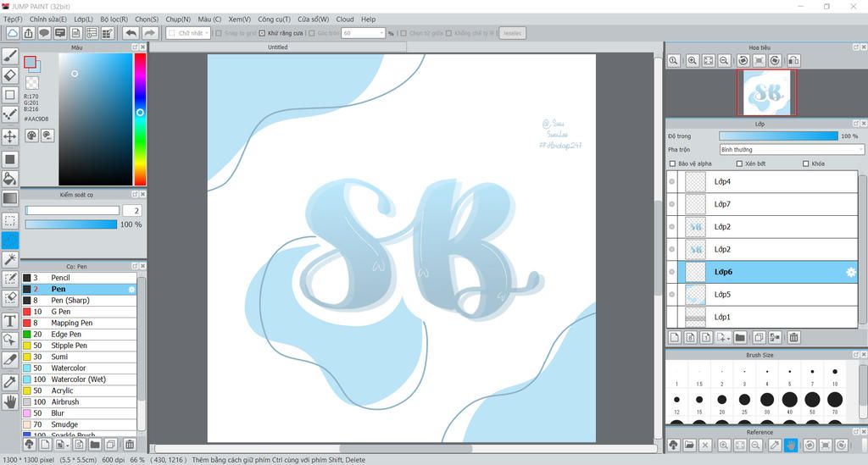The image size is (868, 465).
Task: Open the Lớp6 layer settings gear
Action: pyautogui.click(x=850, y=272)
